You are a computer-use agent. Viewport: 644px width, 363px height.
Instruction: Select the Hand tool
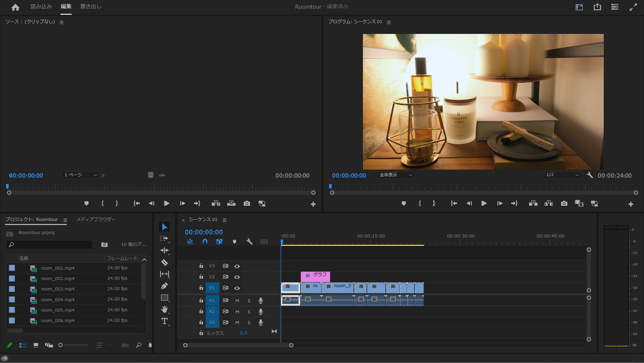tap(164, 309)
